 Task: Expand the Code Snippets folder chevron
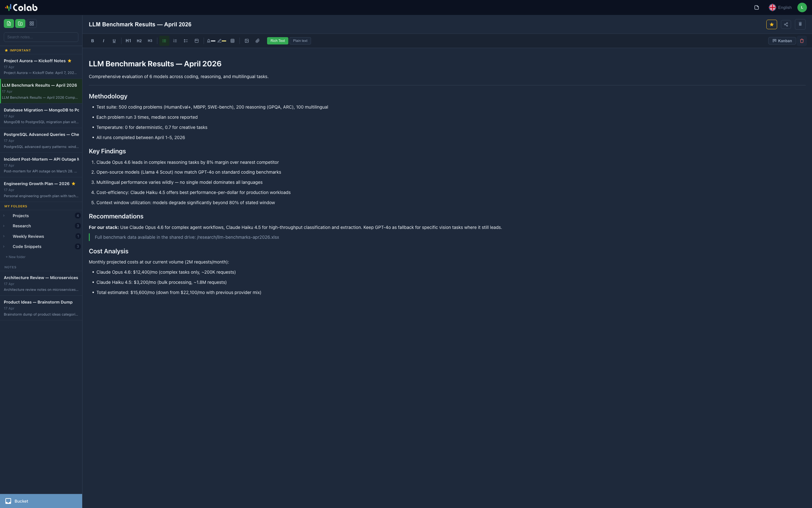[4, 246]
